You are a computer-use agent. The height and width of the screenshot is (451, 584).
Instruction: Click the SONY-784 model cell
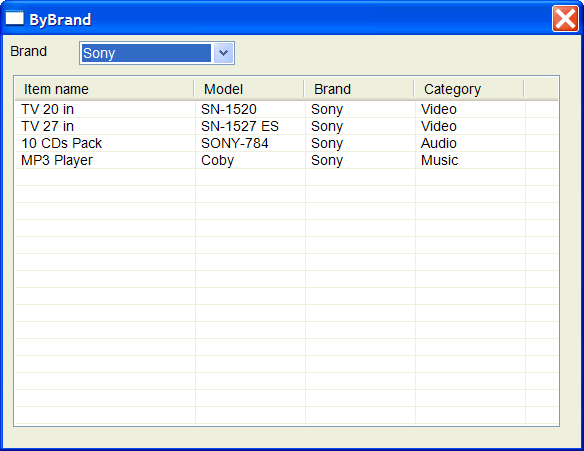pos(235,143)
